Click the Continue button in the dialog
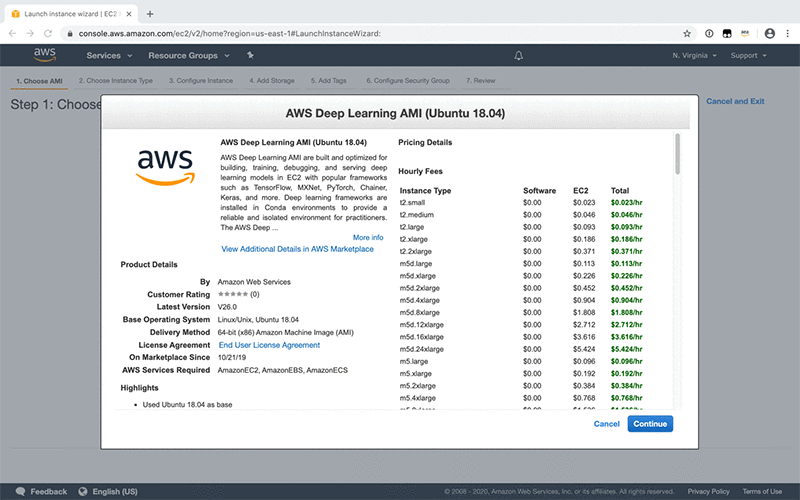 coord(650,423)
